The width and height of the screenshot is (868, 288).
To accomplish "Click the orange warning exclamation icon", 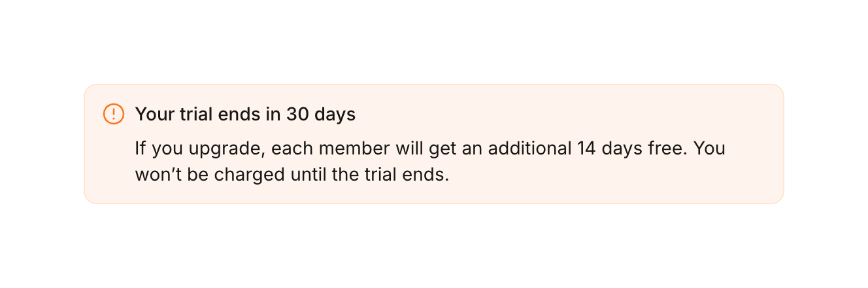I will 114,114.
